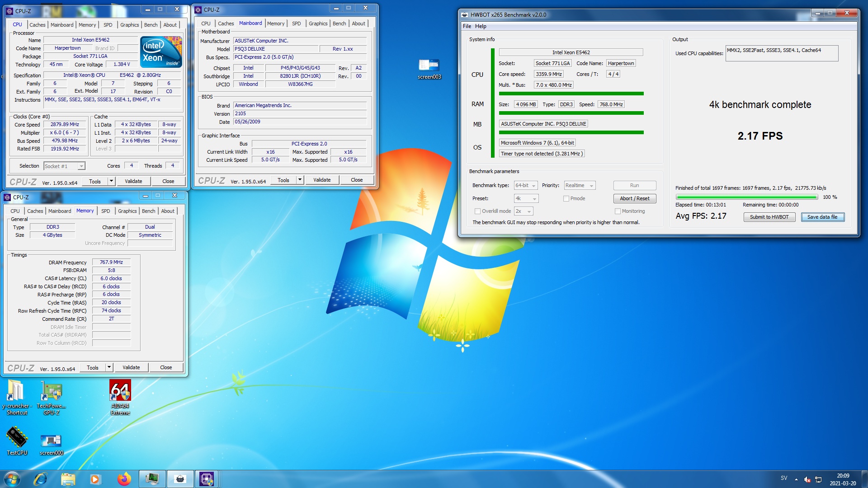Click CPU-Z title icon in CPU window
This screenshot has width=868, height=488.
9,11
